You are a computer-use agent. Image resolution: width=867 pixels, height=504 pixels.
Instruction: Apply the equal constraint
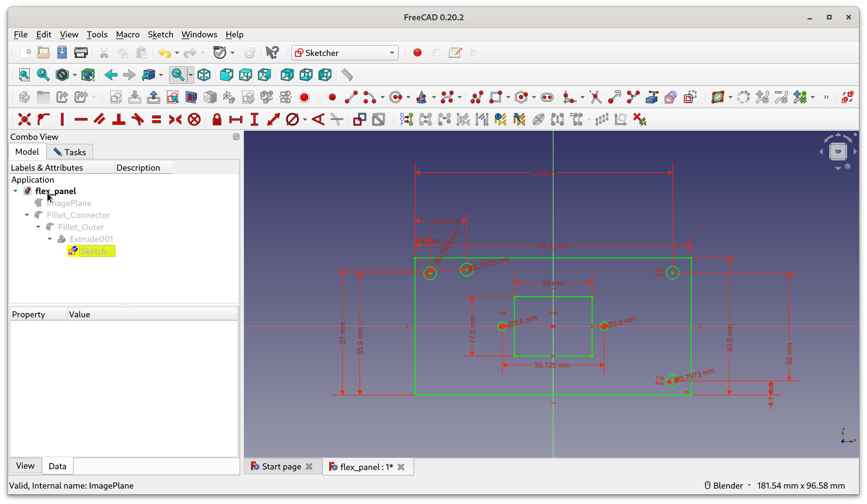156,120
